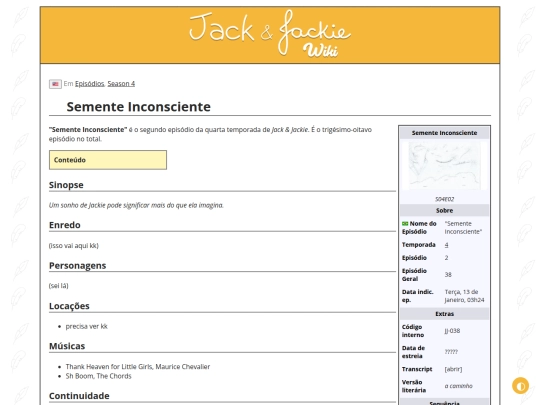Click the synopsis sentence about Jackie's dream
The height and width of the screenshot is (405, 540).
click(x=136, y=205)
